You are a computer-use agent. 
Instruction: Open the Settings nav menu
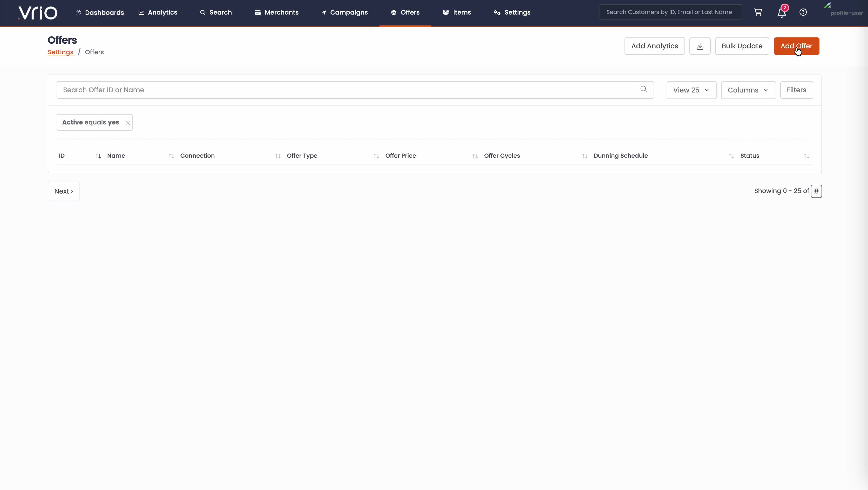(x=512, y=12)
